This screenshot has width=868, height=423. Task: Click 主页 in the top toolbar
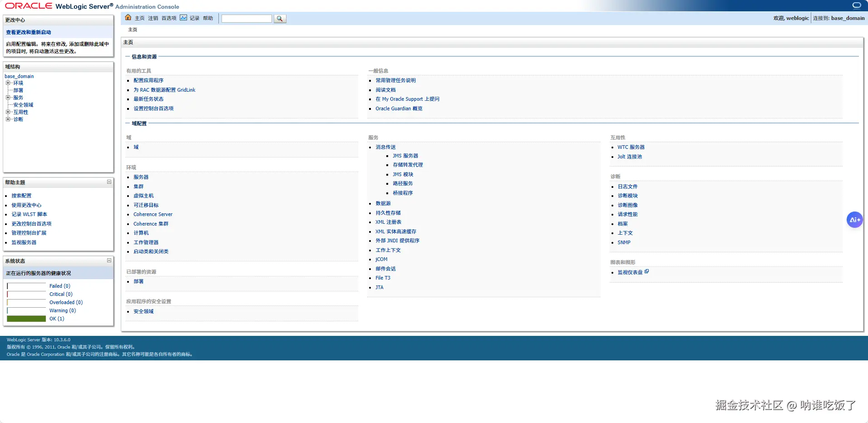139,18
